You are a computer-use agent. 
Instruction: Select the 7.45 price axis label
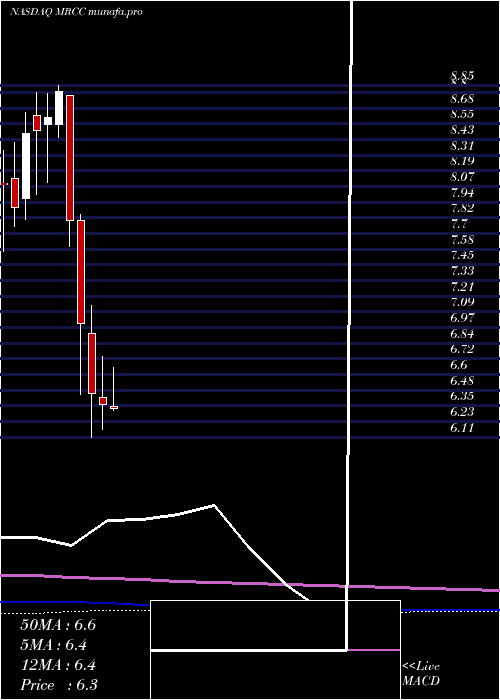(462, 255)
